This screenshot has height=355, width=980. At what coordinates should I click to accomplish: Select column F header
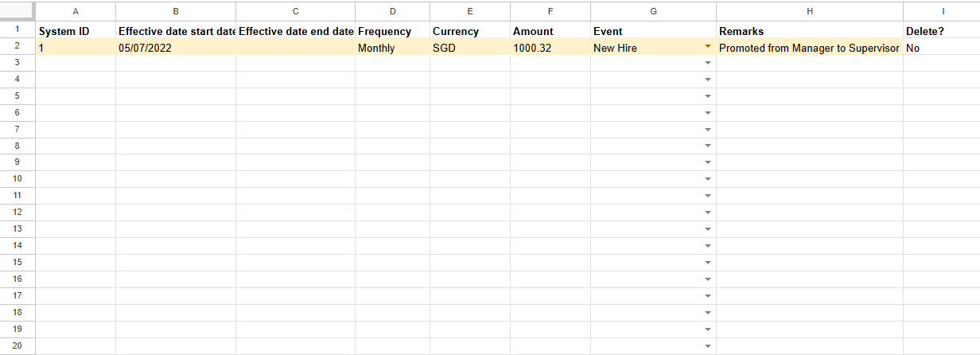(550, 11)
